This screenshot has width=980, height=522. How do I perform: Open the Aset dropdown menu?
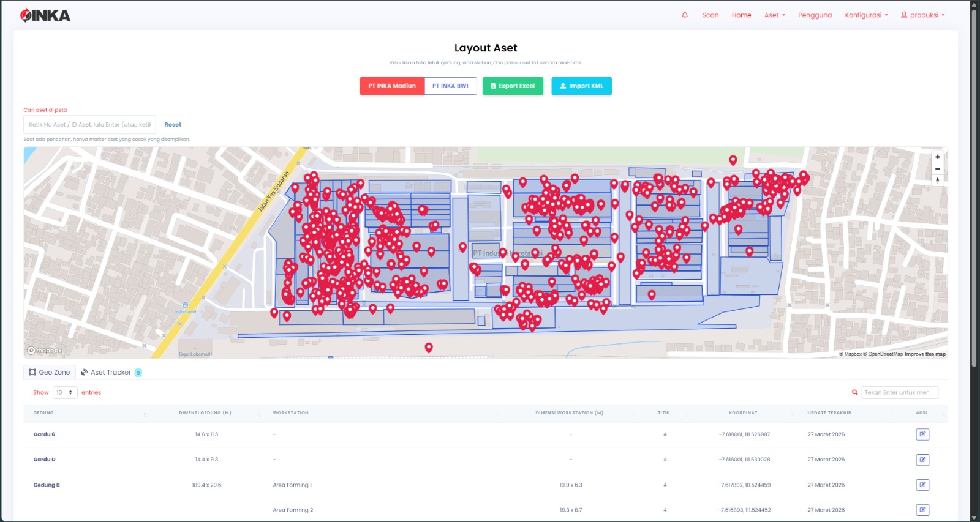click(774, 15)
